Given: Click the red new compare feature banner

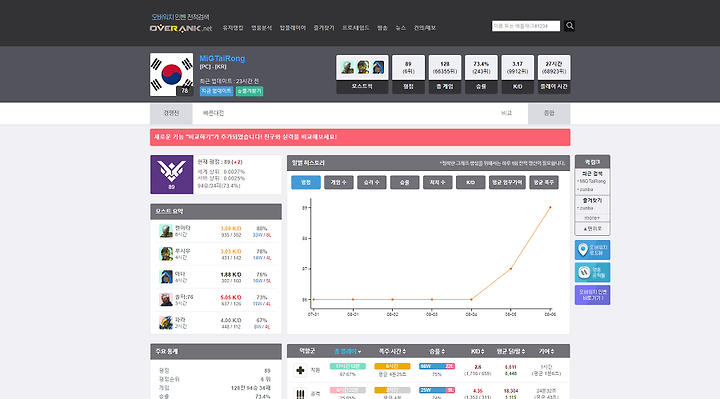Looking at the screenshot, I should [360, 137].
